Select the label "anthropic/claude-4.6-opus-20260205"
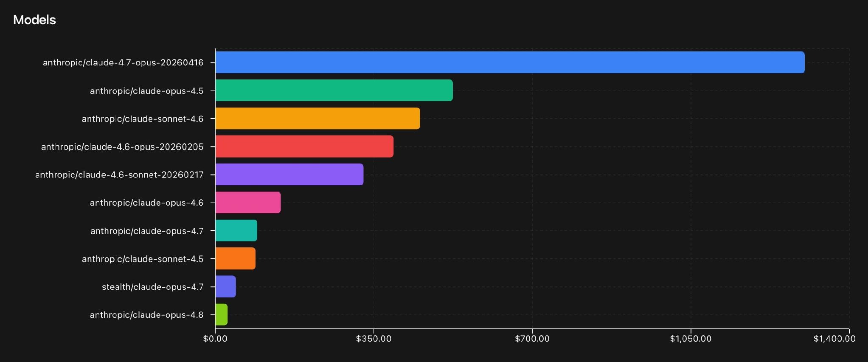Screen dimensions: 868x362 pyautogui.click(x=122, y=147)
